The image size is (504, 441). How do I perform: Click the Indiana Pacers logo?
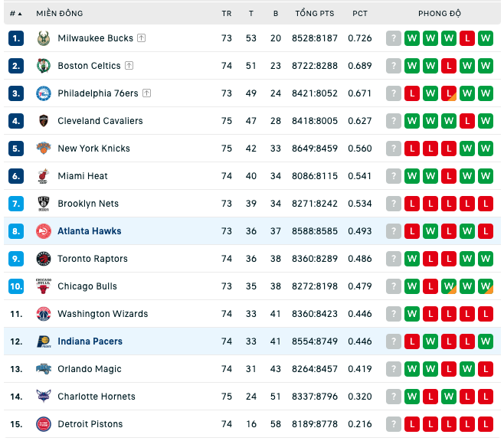44,341
